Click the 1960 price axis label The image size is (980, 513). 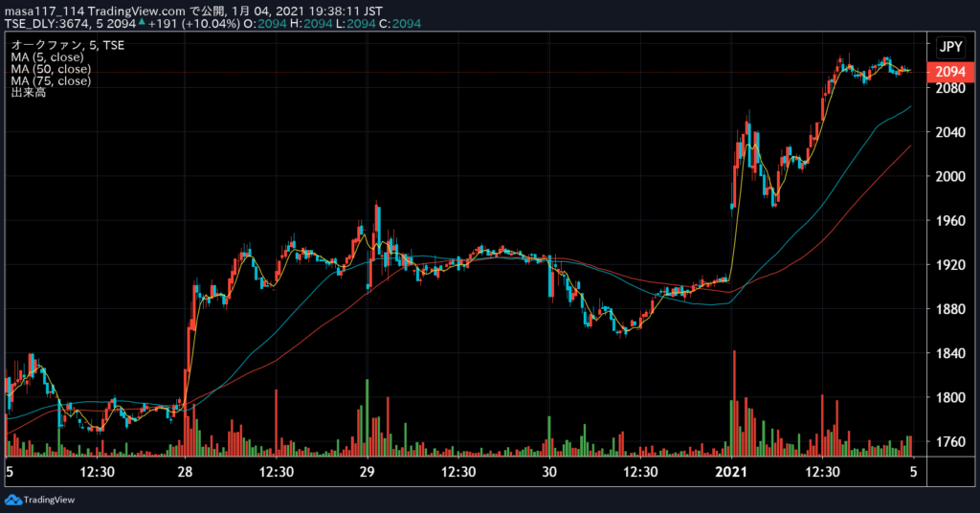point(950,220)
